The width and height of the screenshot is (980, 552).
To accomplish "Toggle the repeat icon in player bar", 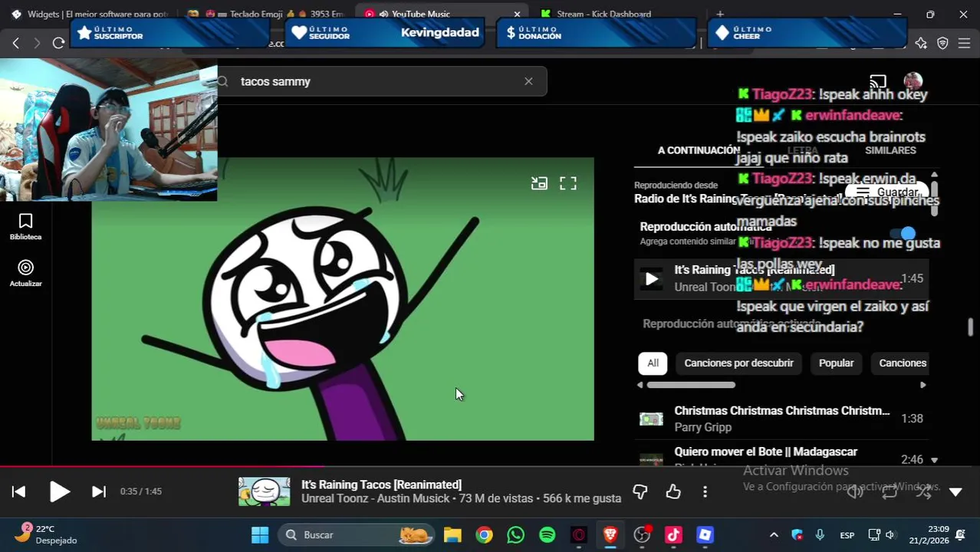I will point(890,492).
